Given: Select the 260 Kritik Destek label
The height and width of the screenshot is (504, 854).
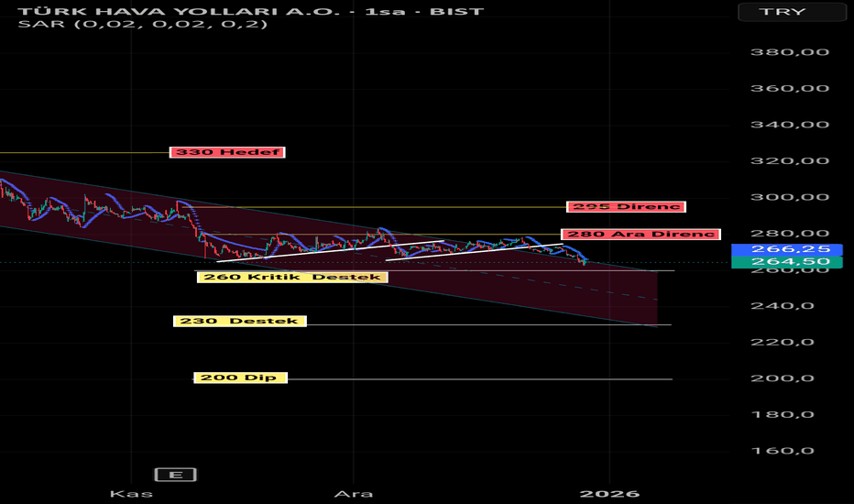Looking at the screenshot, I should tap(292, 278).
